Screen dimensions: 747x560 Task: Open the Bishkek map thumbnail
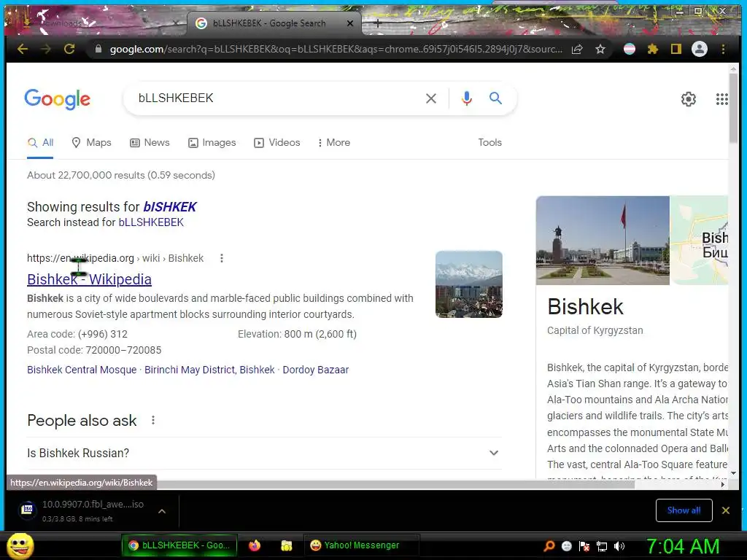pyautogui.click(x=700, y=241)
